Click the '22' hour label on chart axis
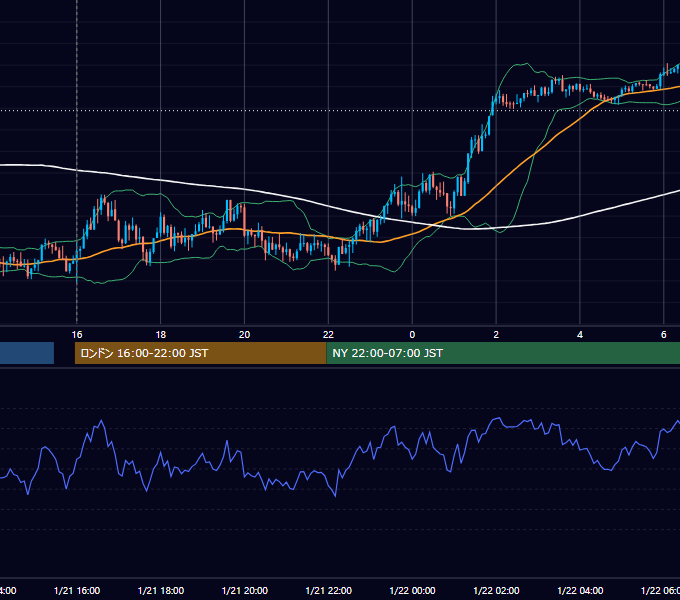The image size is (680, 600). coord(328,335)
